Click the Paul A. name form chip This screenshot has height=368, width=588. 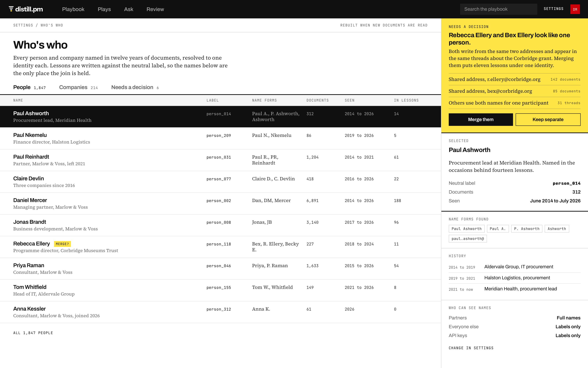click(x=498, y=229)
